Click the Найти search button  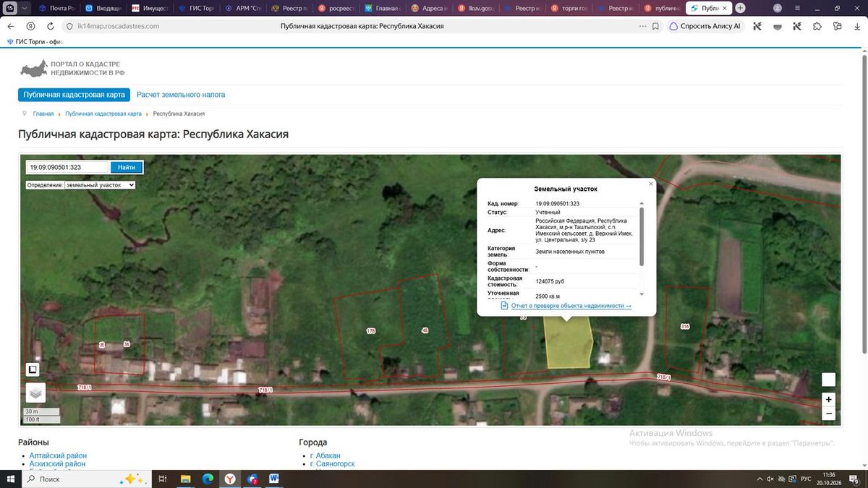coord(127,167)
